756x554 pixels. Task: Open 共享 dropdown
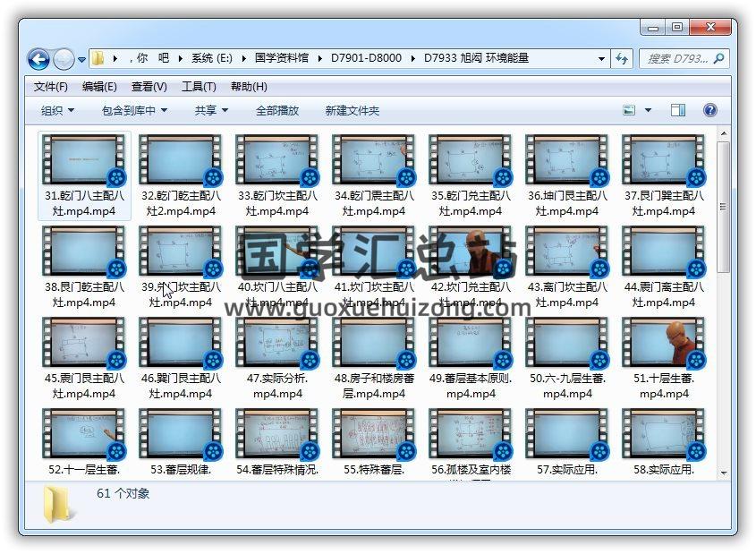click(211, 111)
